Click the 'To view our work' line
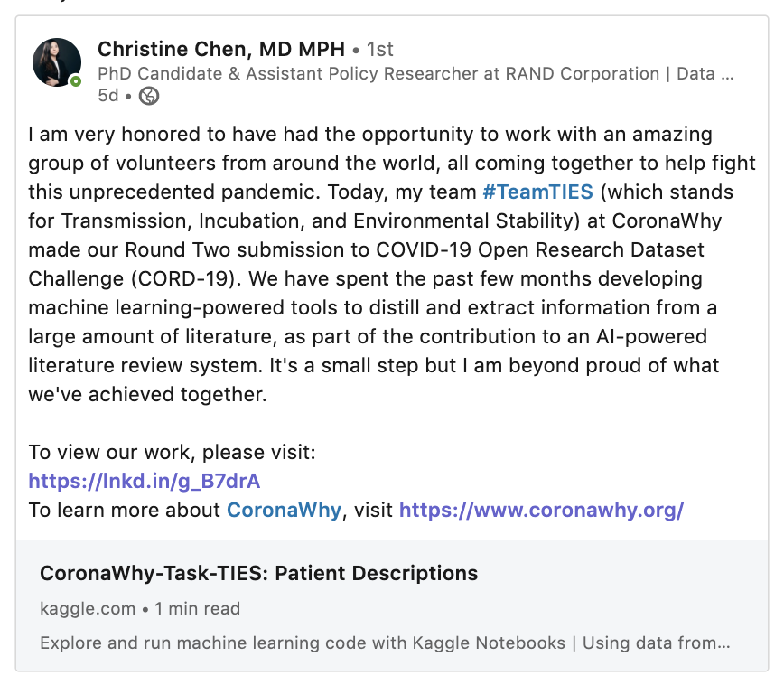 coord(172,453)
